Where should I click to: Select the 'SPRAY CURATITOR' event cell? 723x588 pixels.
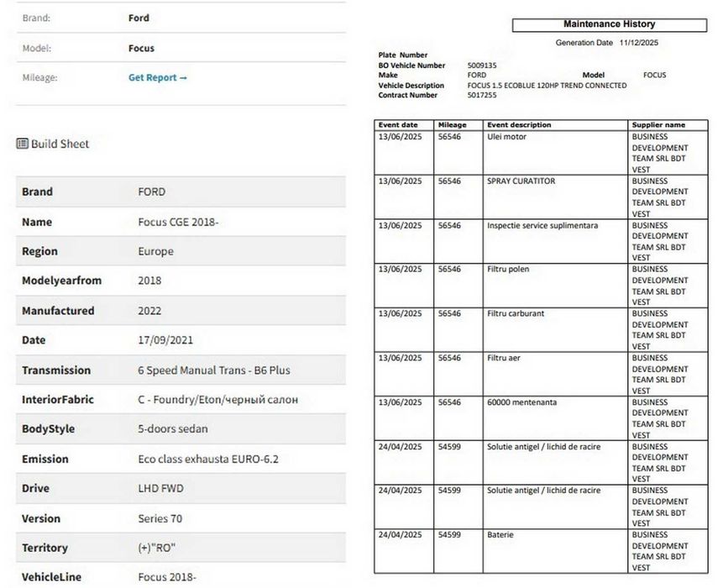(x=555, y=197)
